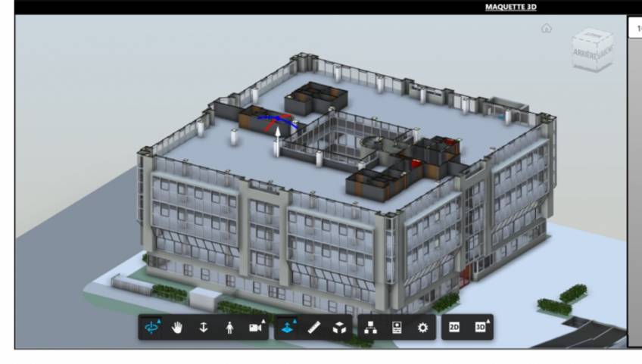642x364 pixels.
Task: Click the Explode model cube icon
Action: pos(340,328)
